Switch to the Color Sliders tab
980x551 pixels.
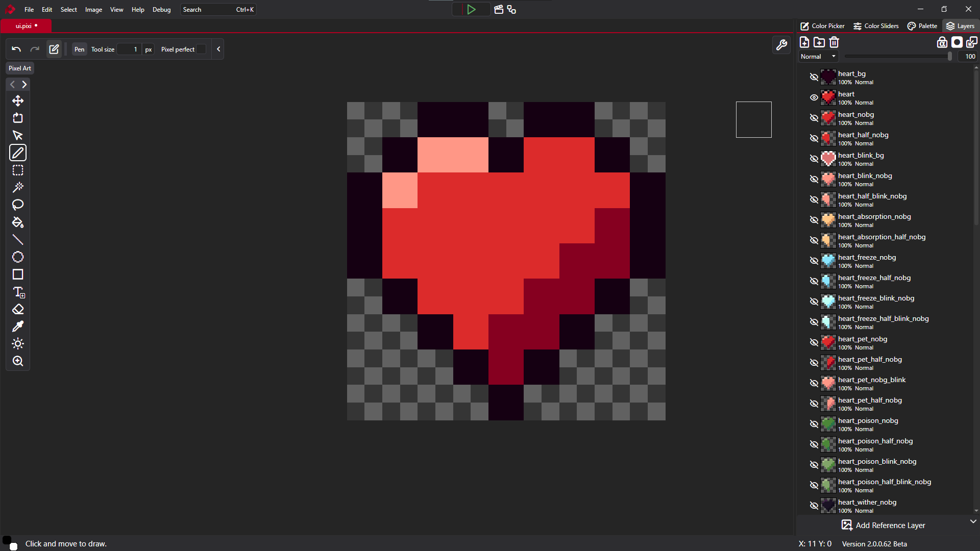point(876,26)
